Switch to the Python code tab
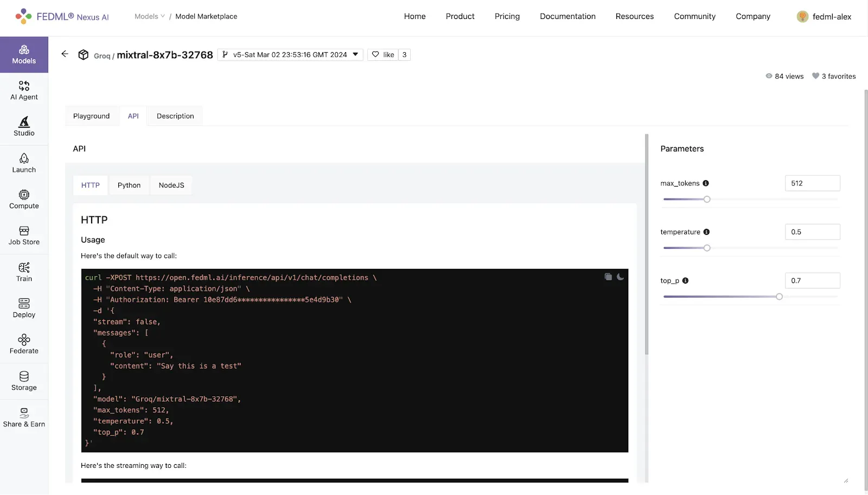 coord(129,185)
